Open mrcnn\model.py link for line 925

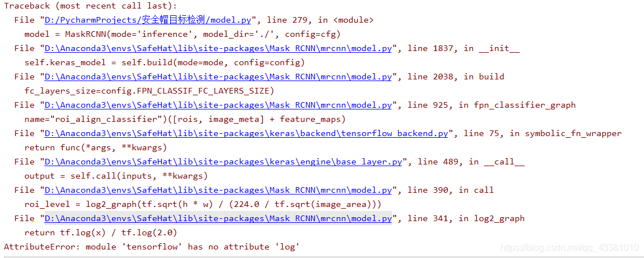point(218,105)
